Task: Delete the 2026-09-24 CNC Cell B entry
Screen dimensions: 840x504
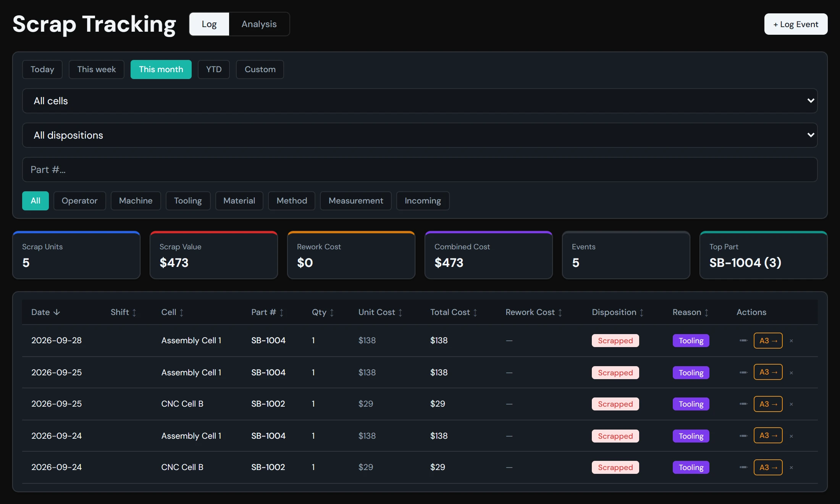Action: point(791,468)
